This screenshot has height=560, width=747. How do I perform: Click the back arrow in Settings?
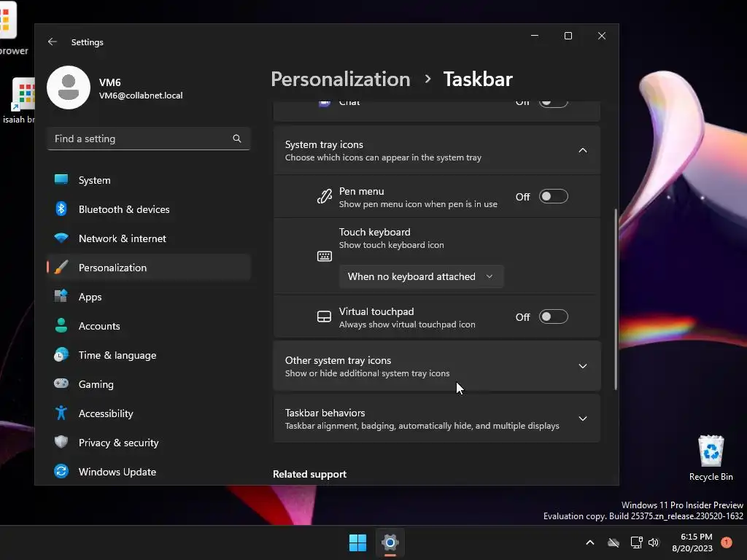click(x=53, y=42)
